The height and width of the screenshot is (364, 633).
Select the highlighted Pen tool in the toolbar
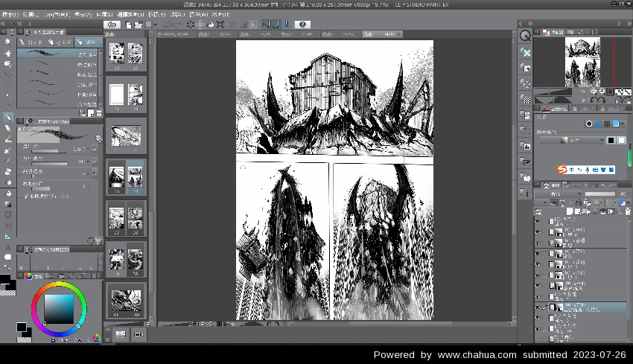[x=7, y=118]
